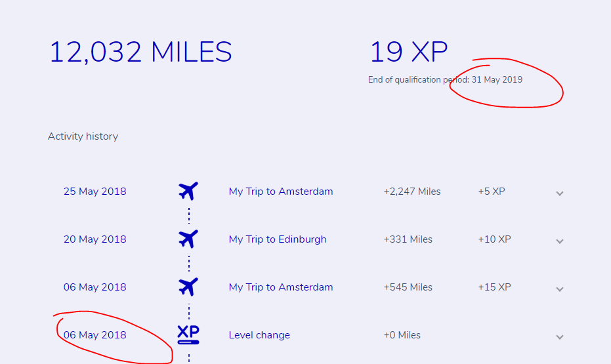
Task: Expand the Edinburgh trip row chevron
Action: (560, 241)
